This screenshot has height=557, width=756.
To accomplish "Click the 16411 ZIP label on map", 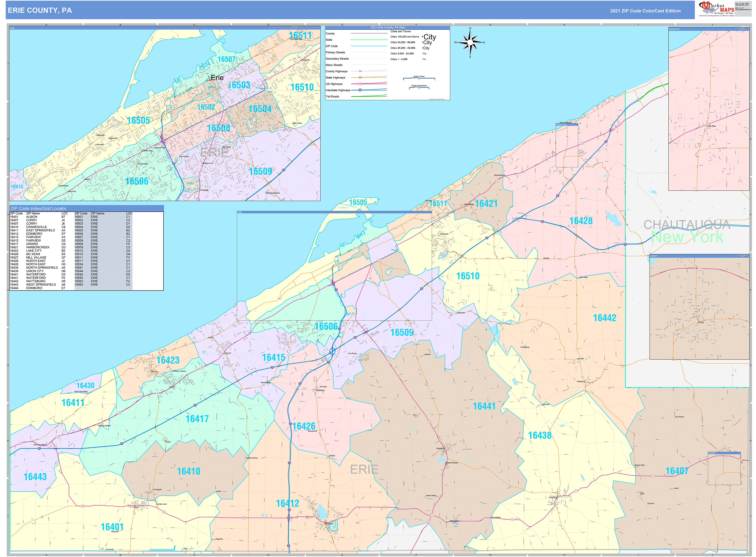I will [x=73, y=403].
